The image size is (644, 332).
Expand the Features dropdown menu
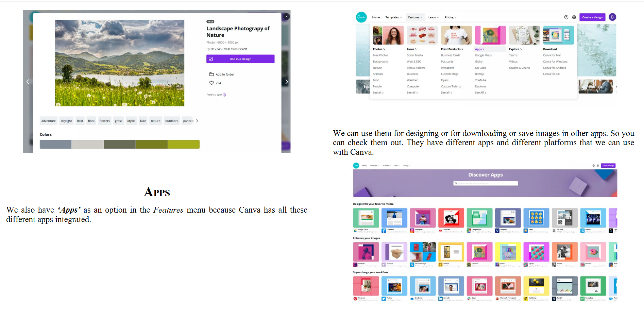click(415, 17)
